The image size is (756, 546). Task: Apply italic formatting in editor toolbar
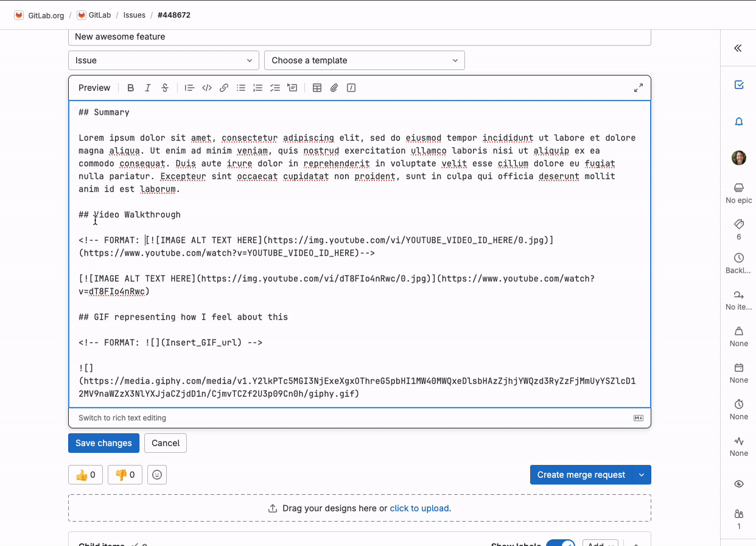pyautogui.click(x=147, y=88)
